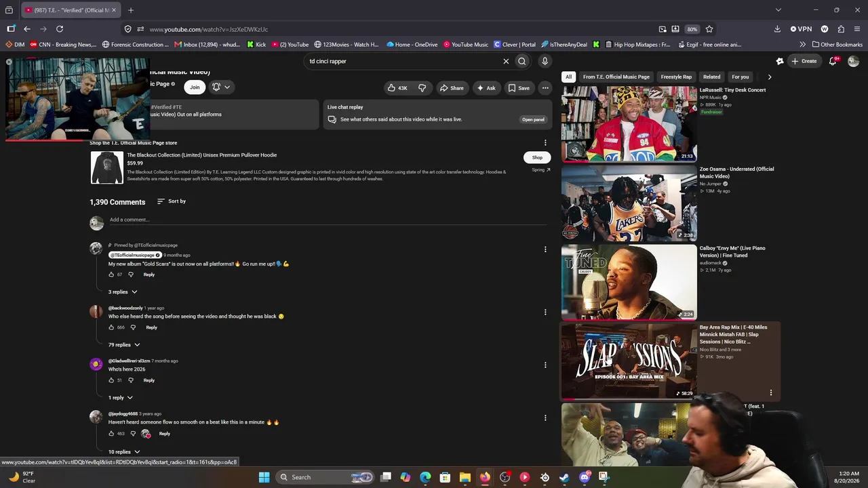The image size is (868, 488).
Task: Save the video to a playlist
Action: click(519, 87)
